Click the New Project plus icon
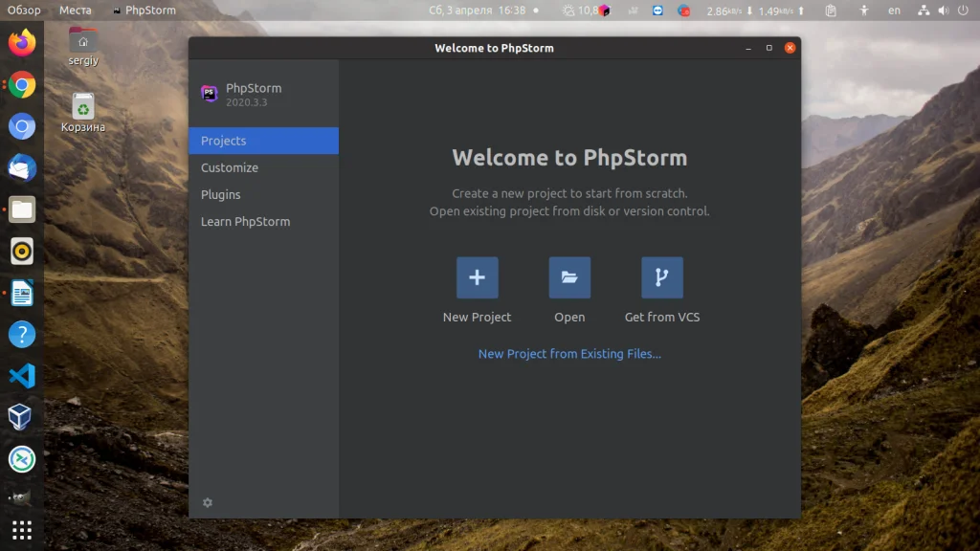This screenshot has width=980, height=551. (x=477, y=276)
